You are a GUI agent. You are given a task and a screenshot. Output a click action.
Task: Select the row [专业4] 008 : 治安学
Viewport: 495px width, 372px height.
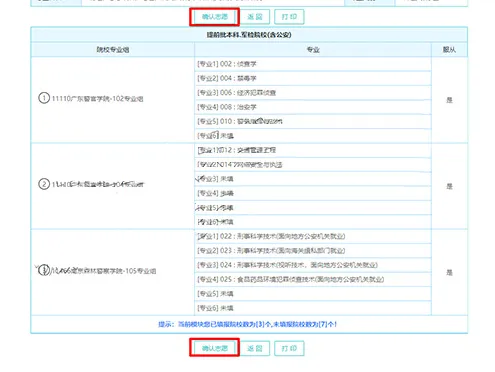313,107
